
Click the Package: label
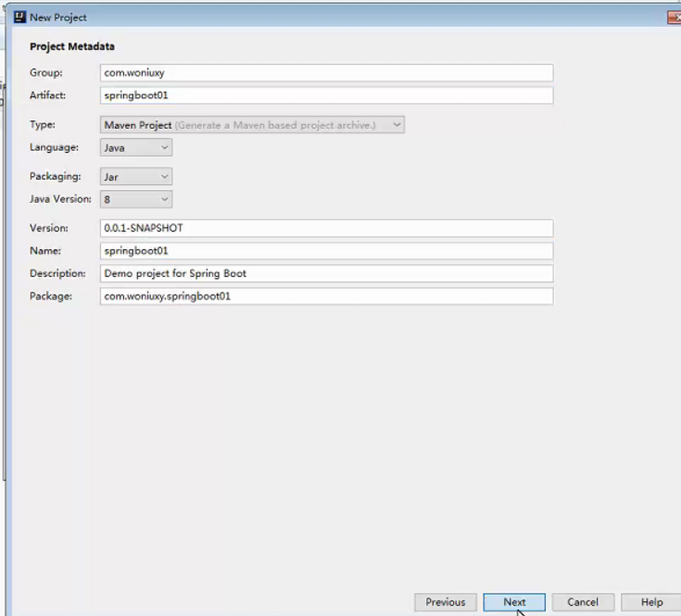pyautogui.click(x=51, y=296)
